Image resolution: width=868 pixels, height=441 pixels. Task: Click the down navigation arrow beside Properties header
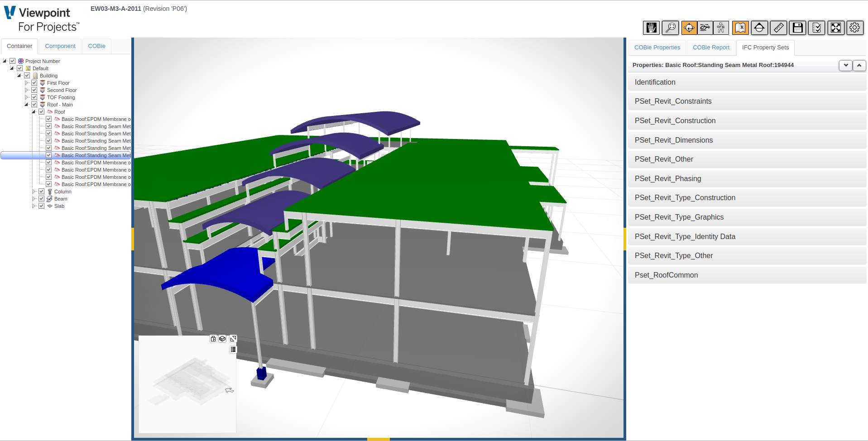[x=845, y=65]
